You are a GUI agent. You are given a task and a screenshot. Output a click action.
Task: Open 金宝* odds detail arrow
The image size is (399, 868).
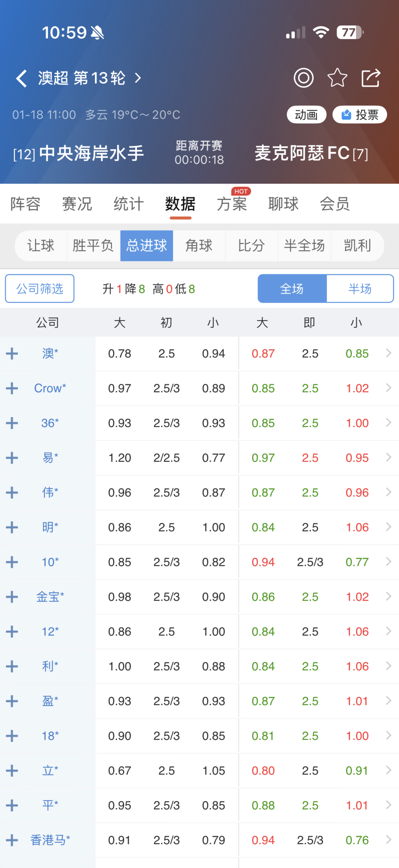coord(388,596)
